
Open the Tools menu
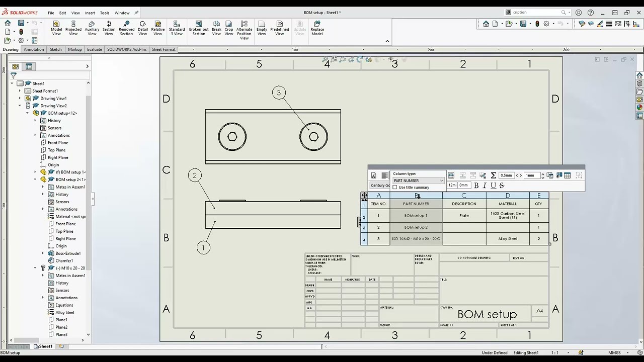[x=105, y=13]
